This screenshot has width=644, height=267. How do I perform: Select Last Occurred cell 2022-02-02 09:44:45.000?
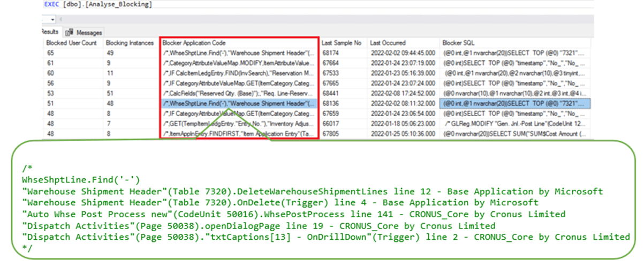tap(404, 53)
